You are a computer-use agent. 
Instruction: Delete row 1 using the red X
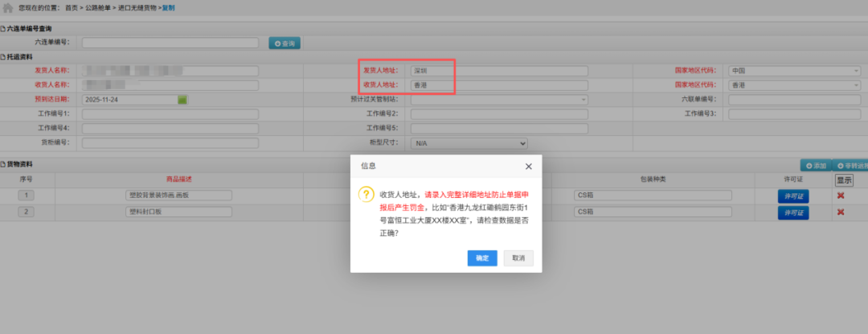[x=841, y=196]
